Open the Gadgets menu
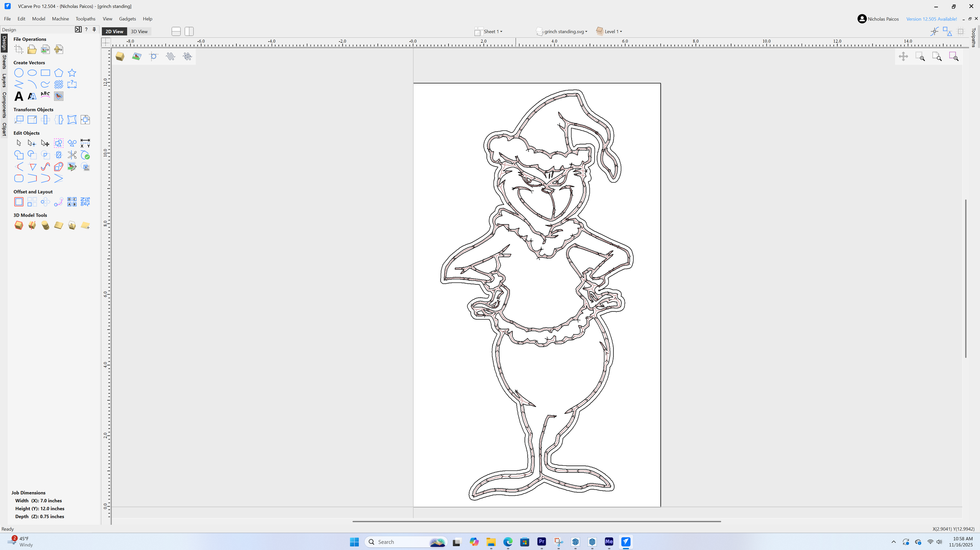980x550 pixels. point(127,19)
